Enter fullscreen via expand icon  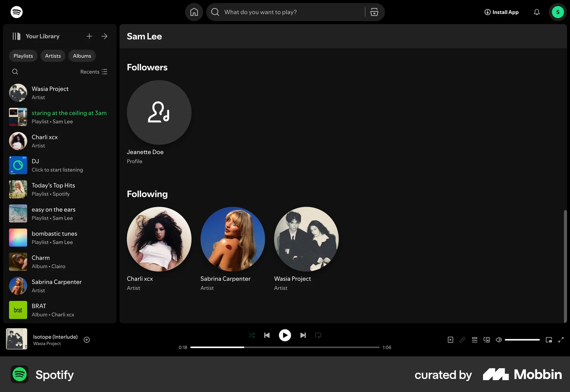tap(561, 340)
